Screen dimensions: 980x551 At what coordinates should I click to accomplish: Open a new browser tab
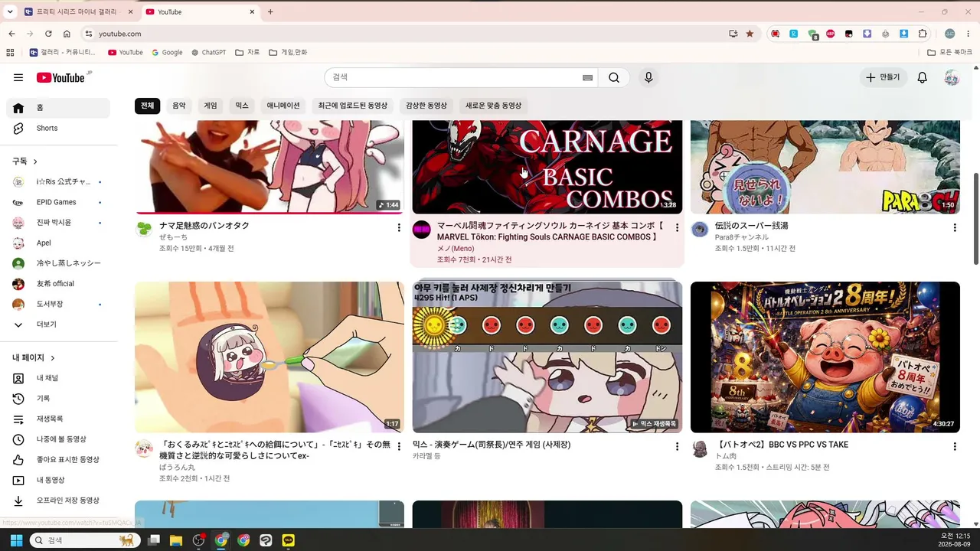pyautogui.click(x=270, y=11)
